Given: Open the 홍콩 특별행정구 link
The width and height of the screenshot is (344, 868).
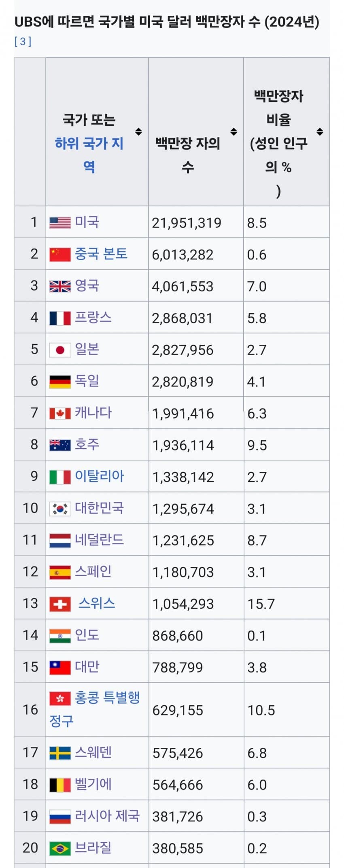Looking at the screenshot, I should click(x=95, y=709).
